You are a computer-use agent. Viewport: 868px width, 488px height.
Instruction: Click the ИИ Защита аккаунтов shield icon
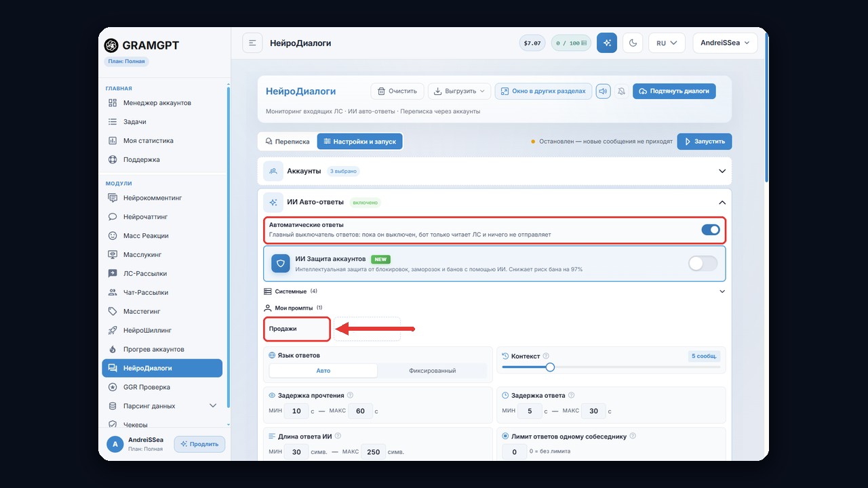pos(281,263)
